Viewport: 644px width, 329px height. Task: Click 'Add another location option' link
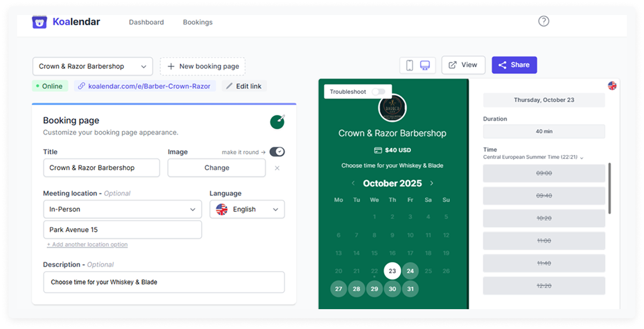pyautogui.click(x=87, y=244)
